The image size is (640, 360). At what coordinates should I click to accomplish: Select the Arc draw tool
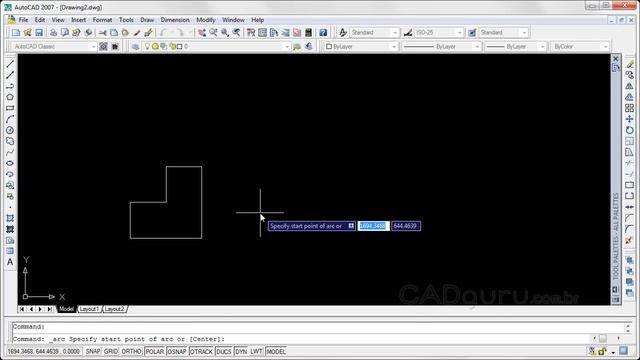click(10, 119)
